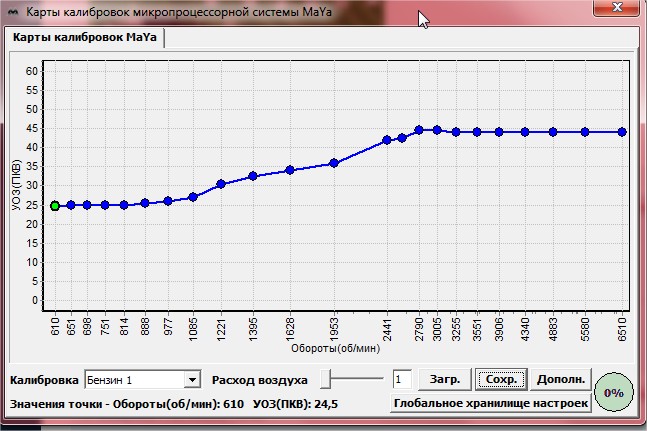The height and width of the screenshot is (431, 647).
Task: Select the curve point at 1221 rpm
Action: coord(221,184)
